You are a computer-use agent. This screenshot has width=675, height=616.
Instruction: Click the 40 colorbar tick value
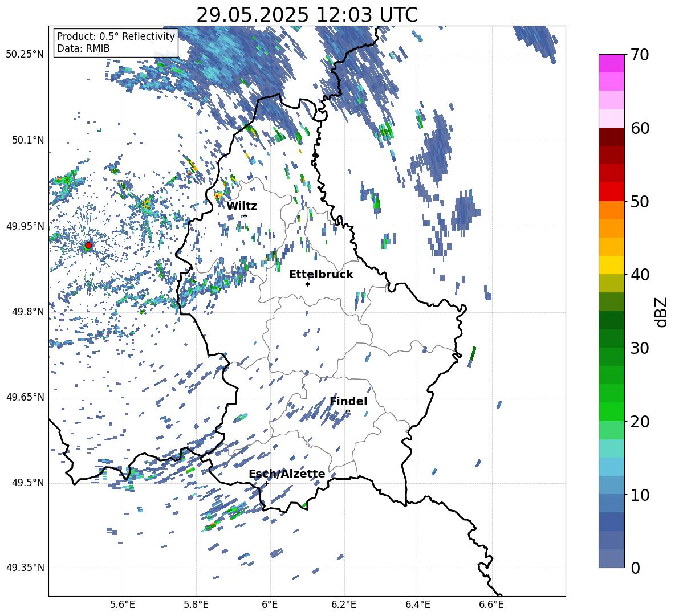click(x=640, y=275)
